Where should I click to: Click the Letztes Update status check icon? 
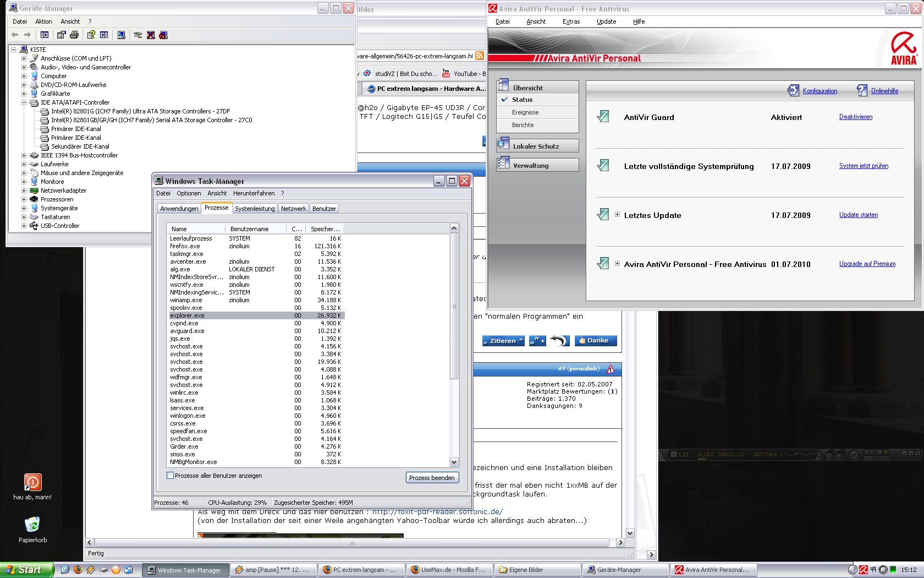(603, 215)
